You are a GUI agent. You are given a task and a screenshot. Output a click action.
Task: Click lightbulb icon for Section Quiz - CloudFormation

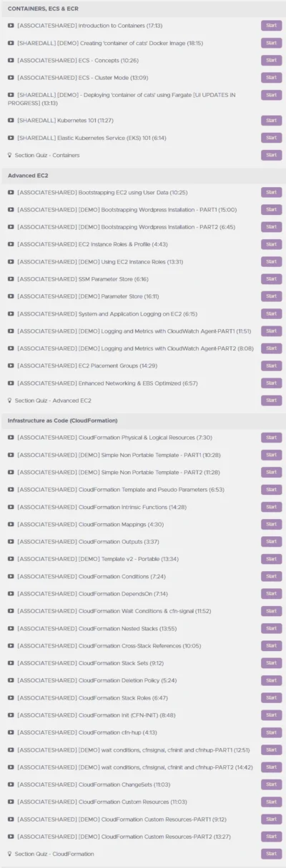point(9,854)
